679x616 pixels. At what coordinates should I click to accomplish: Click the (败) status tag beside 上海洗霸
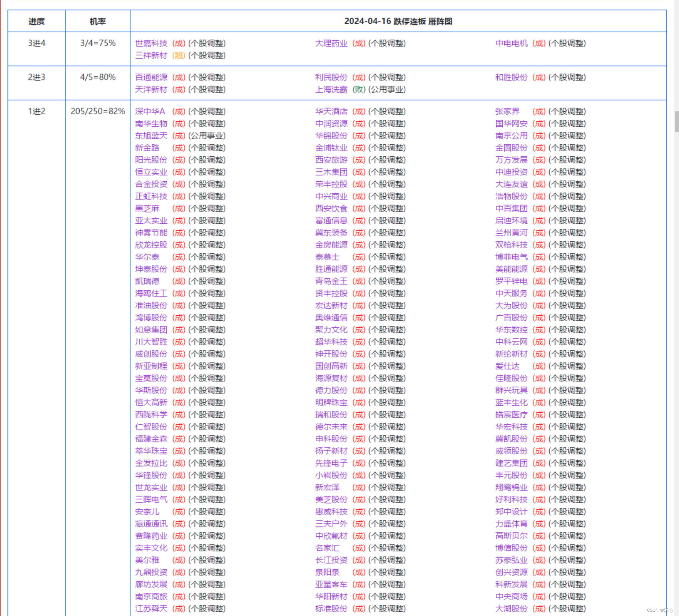tap(359, 89)
